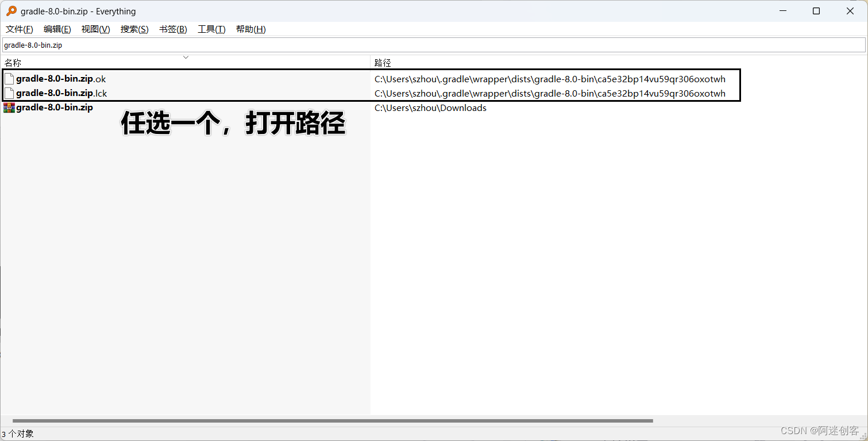The height and width of the screenshot is (441, 868).
Task: Click the blank file icon of gradle-8.0-bin.zip.ok
Action: tap(9, 79)
